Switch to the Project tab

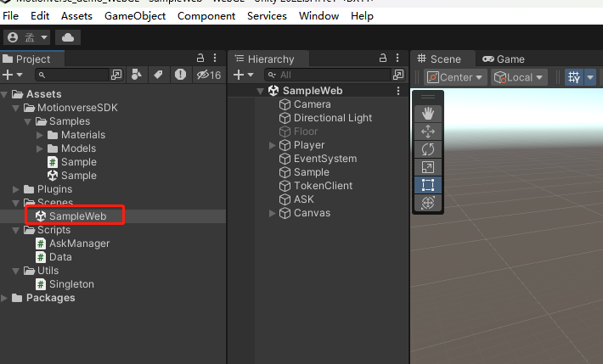32,59
